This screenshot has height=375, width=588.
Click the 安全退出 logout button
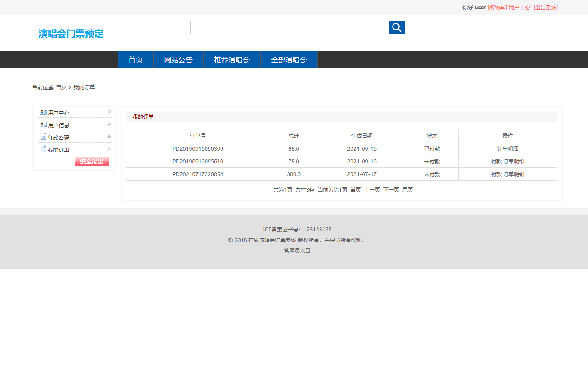coord(92,161)
